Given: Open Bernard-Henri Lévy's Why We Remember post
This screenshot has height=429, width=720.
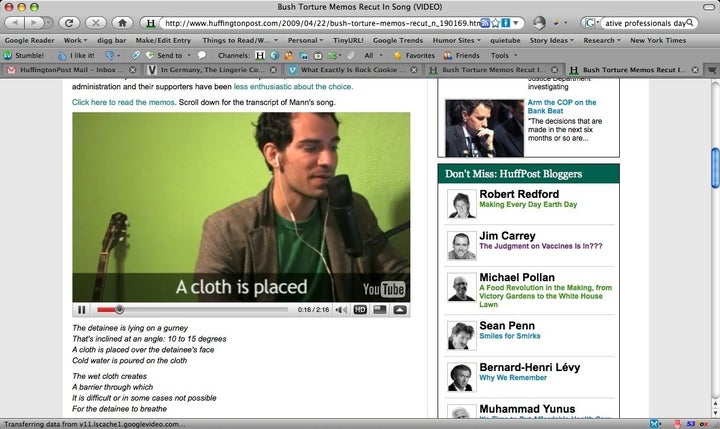Looking at the screenshot, I should coord(513,378).
